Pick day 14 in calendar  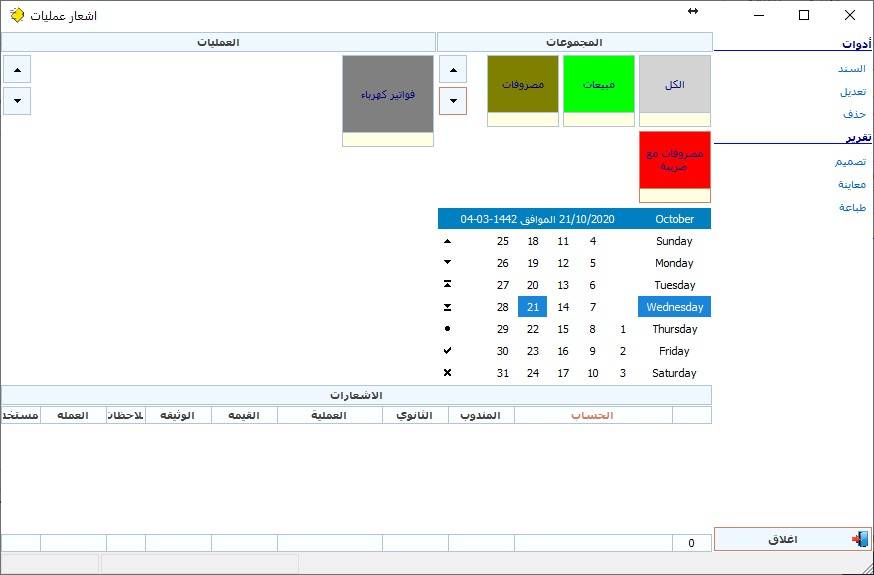[x=563, y=307]
